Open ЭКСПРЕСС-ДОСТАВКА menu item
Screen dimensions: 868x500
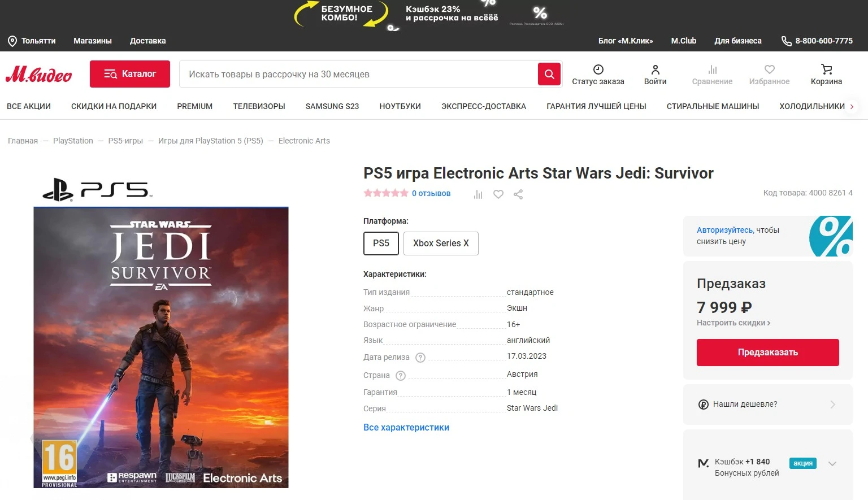(484, 106)
